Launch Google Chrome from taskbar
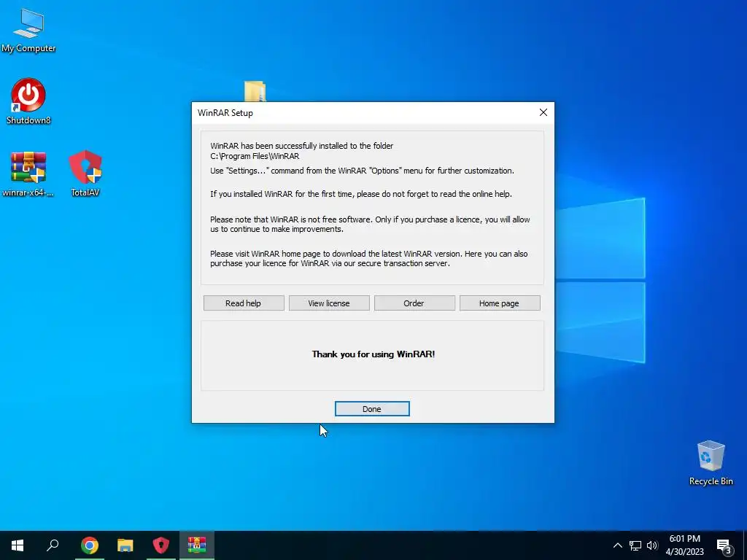 90,545
